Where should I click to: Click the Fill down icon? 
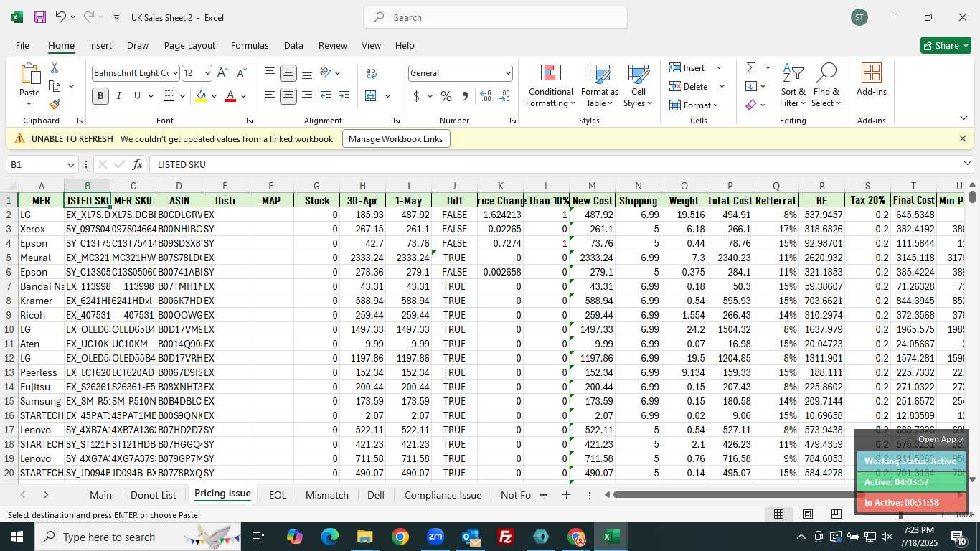(751, 86)
